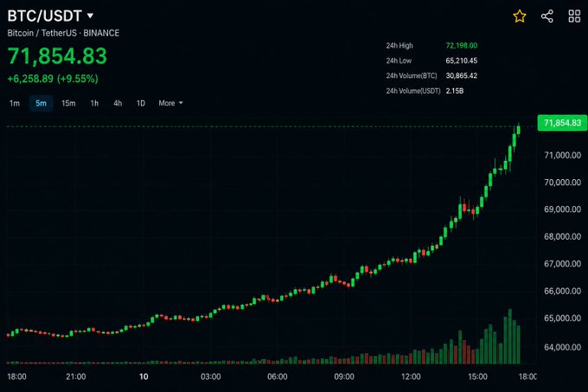
Task: Click the 03:00 time axis label
Action: click(210, 376)
